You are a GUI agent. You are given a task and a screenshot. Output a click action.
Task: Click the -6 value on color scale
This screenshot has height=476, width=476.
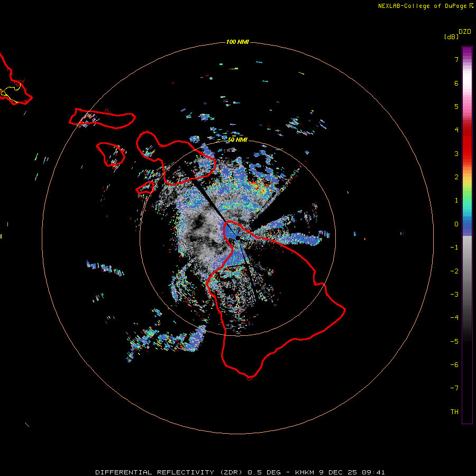(454, 365)
